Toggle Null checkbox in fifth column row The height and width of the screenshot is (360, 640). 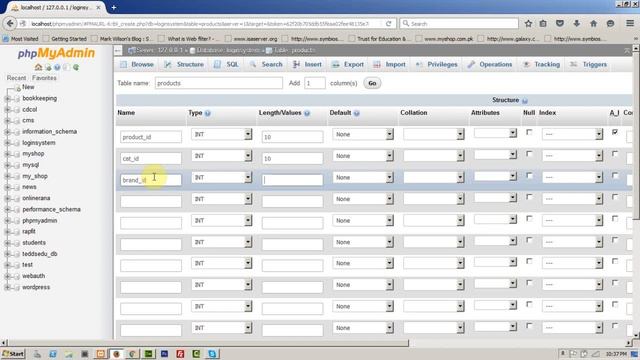[x=529, y=218]
